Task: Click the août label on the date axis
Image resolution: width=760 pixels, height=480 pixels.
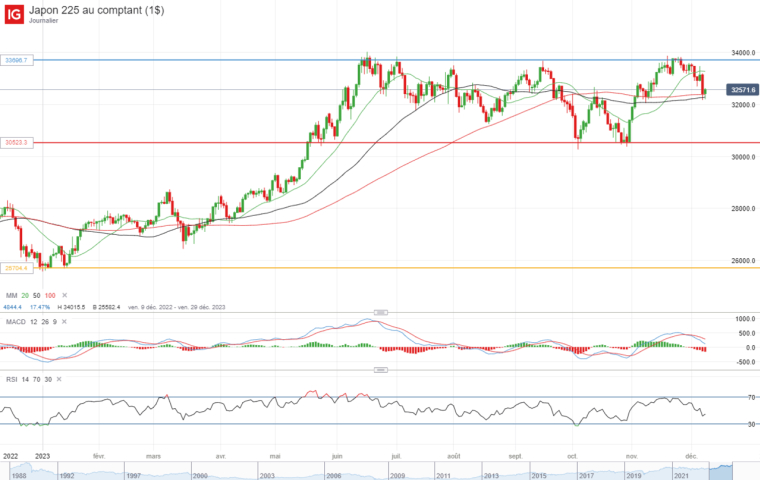Action: (454, 456)
